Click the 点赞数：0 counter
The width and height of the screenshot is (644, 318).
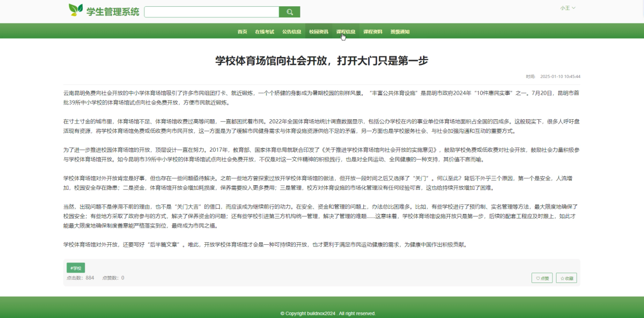click(x=113, y=278)
